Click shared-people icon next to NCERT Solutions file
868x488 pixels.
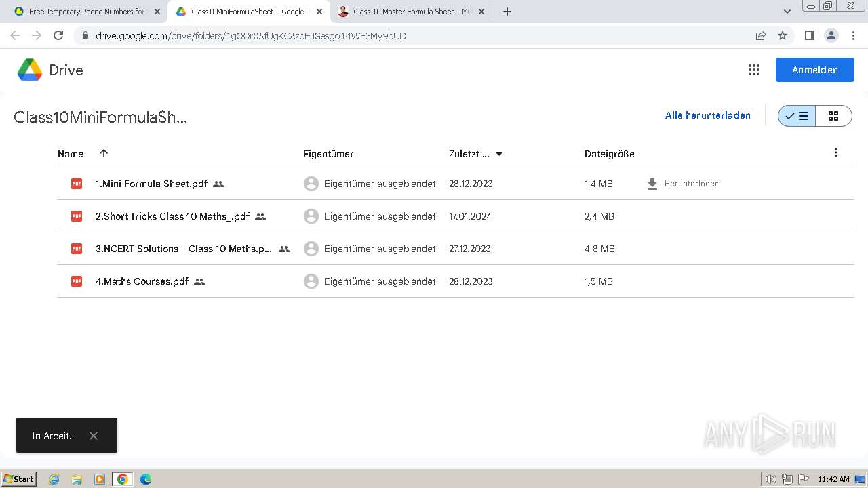click(x=284, y=249)
